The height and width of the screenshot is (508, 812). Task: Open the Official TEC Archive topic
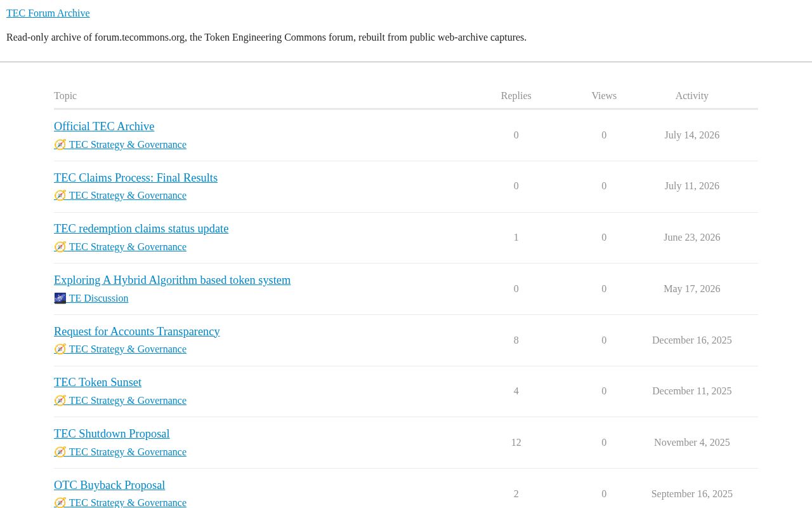click(104, 126)
